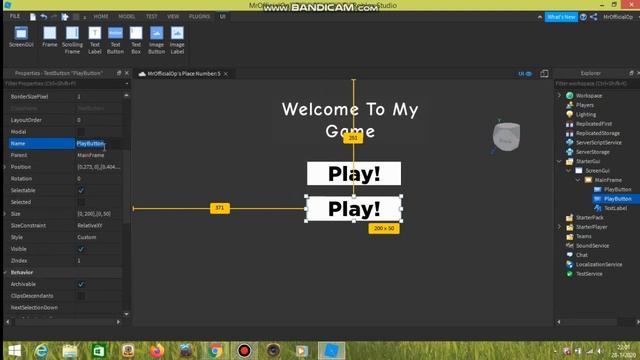The image size is (640, 360).
Task: Select Lighting in Explorer
Action: pos(585,114)
